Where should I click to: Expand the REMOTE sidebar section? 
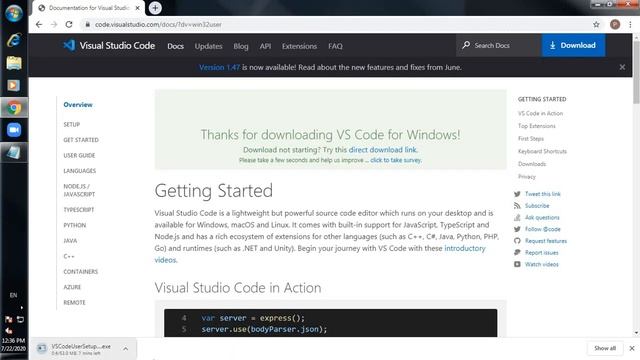tap(74, 303)
